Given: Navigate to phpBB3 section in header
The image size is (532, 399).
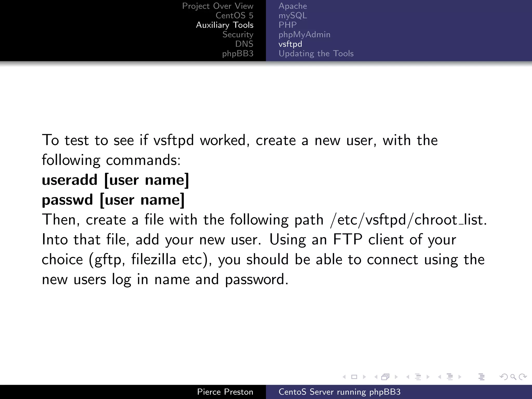Looking at the screenshot, I should pyautogui.click(x=238, y=53).
